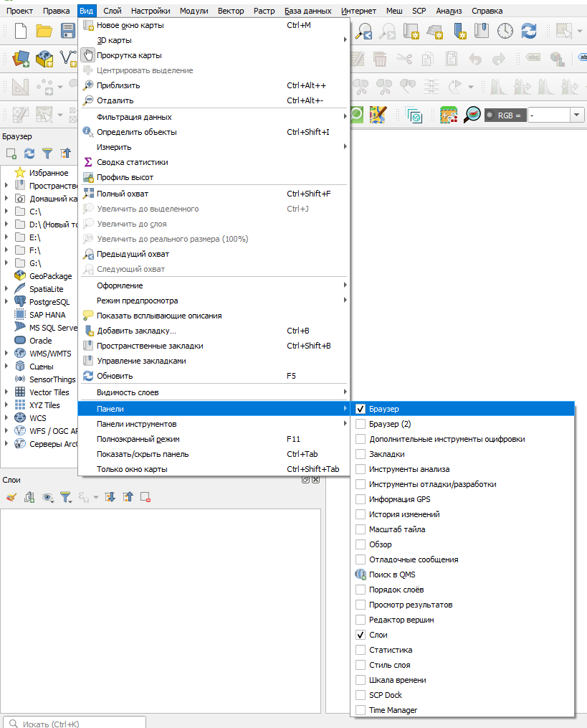
Task: Enable the Закладки panel checkbox
Action: (x=361, y=454)
